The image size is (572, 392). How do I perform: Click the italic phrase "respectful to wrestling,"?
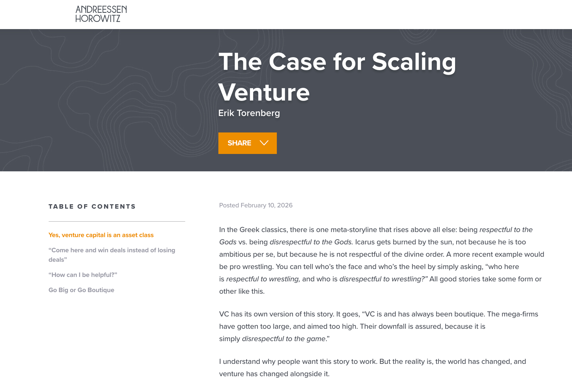(x=263, y=279)
